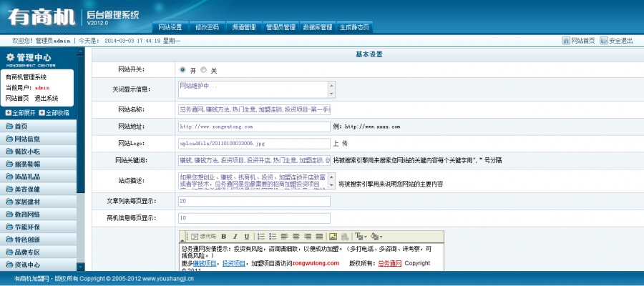Switch to the 生成静态页 tab
Screen dimensions: 644x286
point(354,27)
